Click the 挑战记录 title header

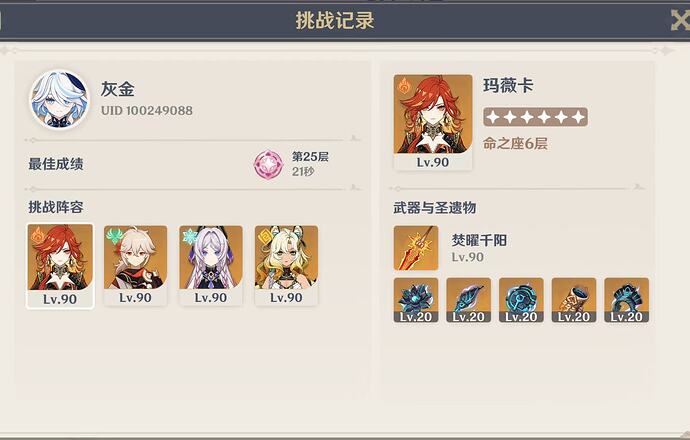point(335,21)
